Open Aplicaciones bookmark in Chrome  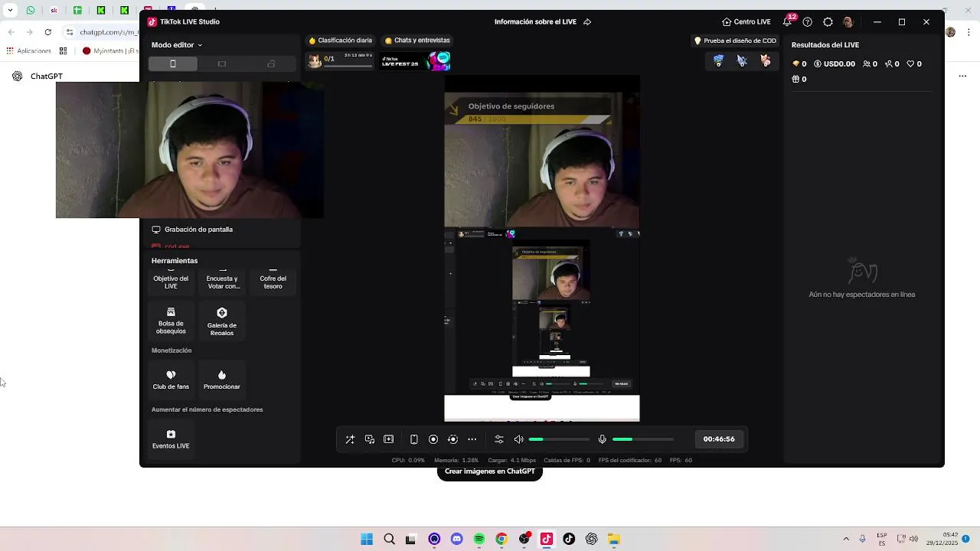[28, 51]
